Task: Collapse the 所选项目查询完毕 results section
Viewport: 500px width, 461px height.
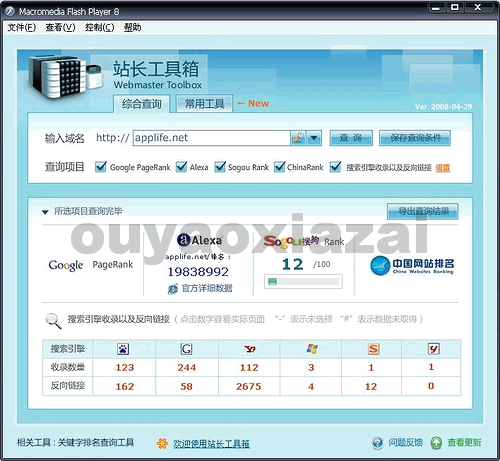Action: (45, 212)
